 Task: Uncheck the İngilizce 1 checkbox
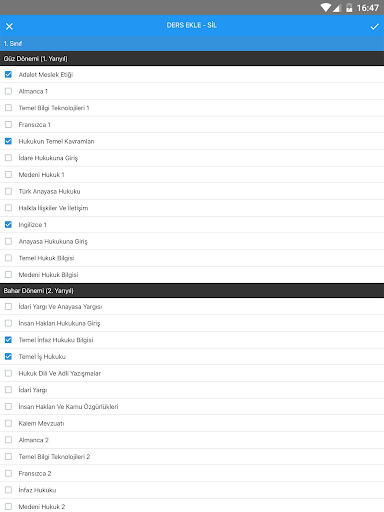tap(8, 224)
